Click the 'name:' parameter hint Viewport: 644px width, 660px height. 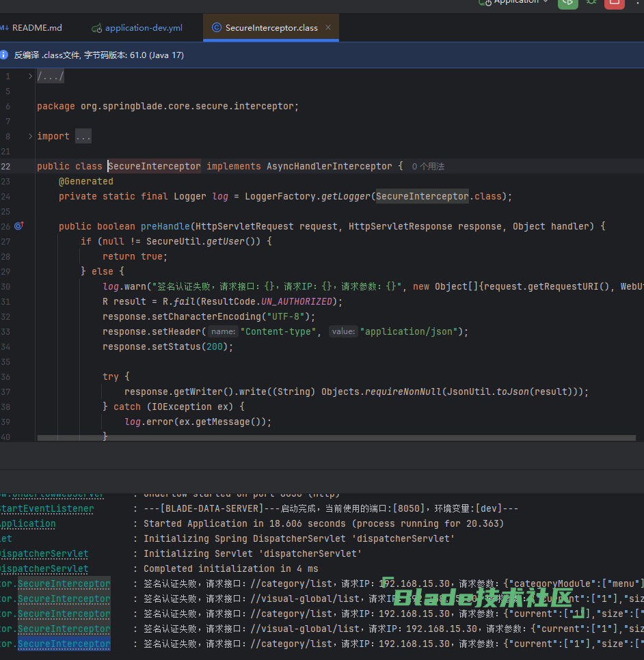click(x=224, y=331)
